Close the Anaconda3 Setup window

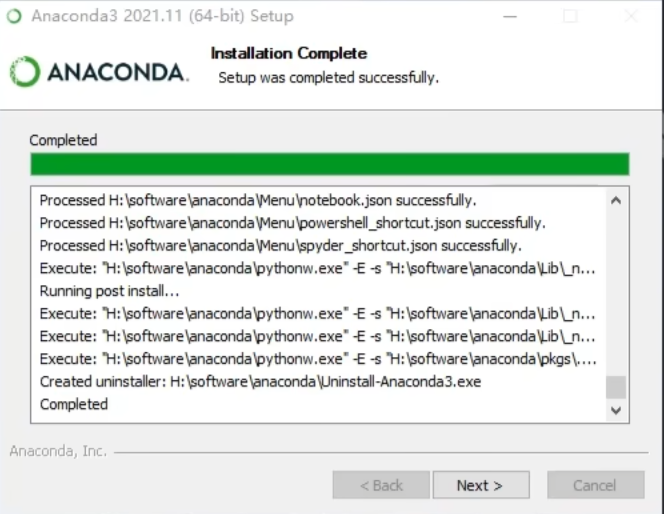pos(630,16)
